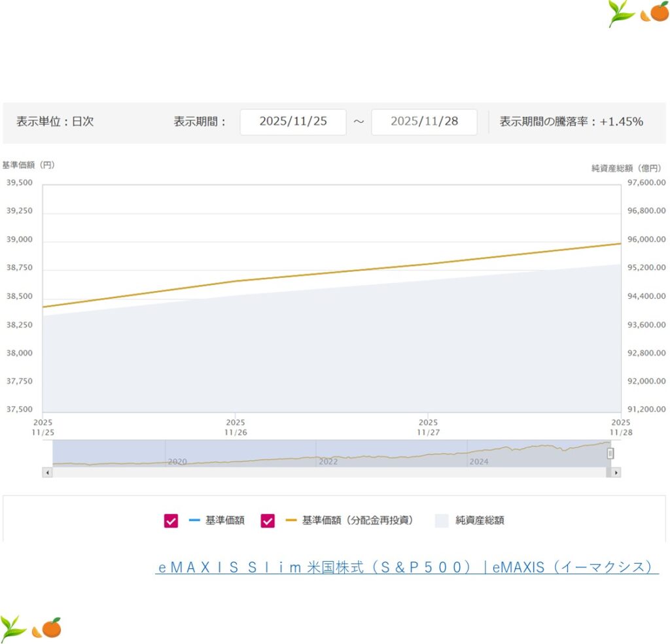Image resolution: width=670 pixels, height=644 pixels.
Task: Click the tea leaf and orange logo at top right
Action: (x=638, y=13)
